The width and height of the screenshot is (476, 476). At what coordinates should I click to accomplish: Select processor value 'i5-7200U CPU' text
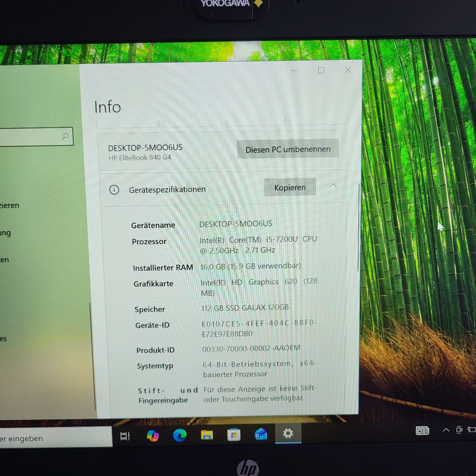(292, 239)
